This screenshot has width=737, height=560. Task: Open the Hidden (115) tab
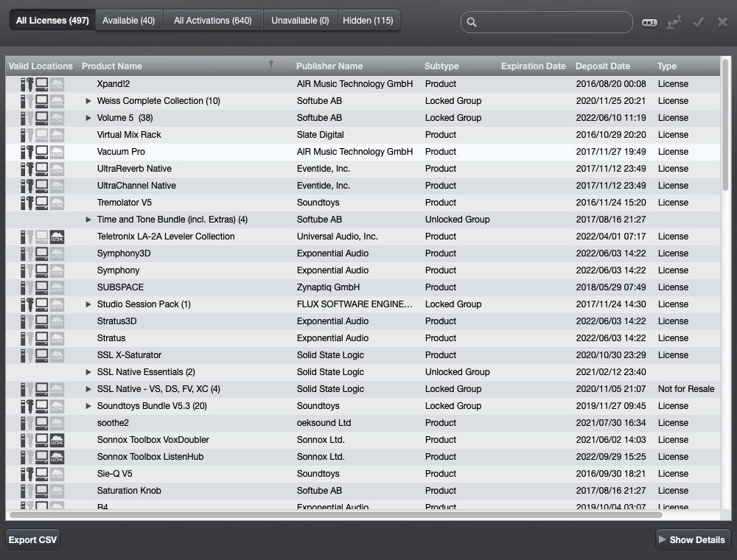pyautogui.click(x=368, y=21)
